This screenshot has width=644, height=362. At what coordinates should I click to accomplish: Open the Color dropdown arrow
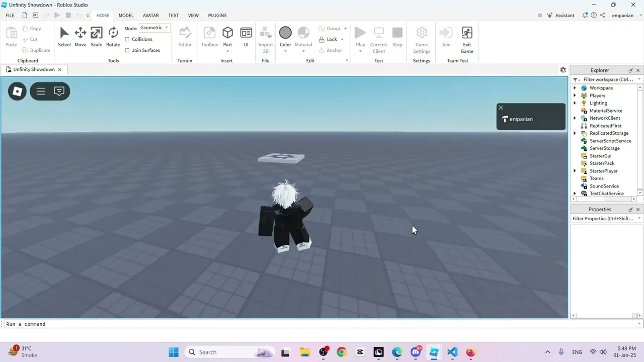click(285, 51)
